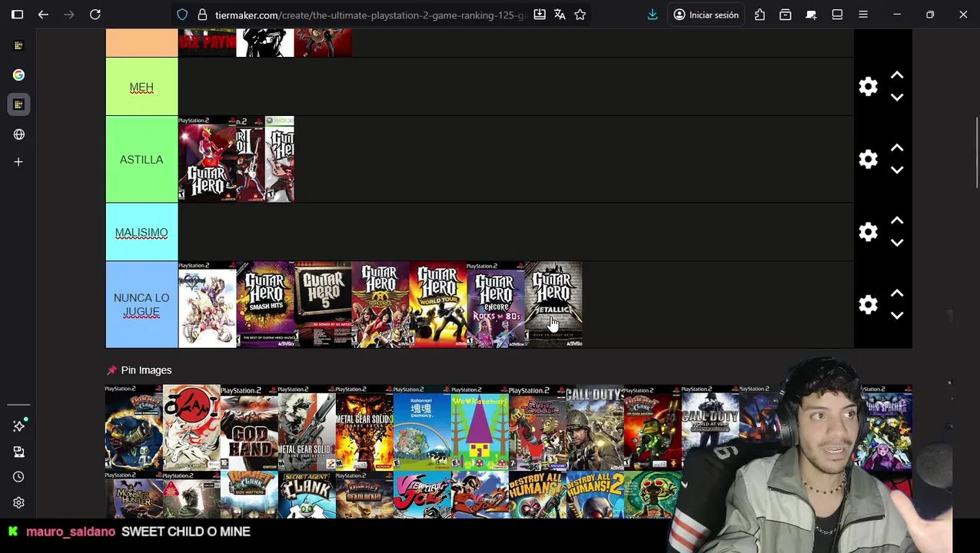Open settings gear for MALISIMO tier row
This screenshot has height=553, width=980.
click(x=868, y=232)
